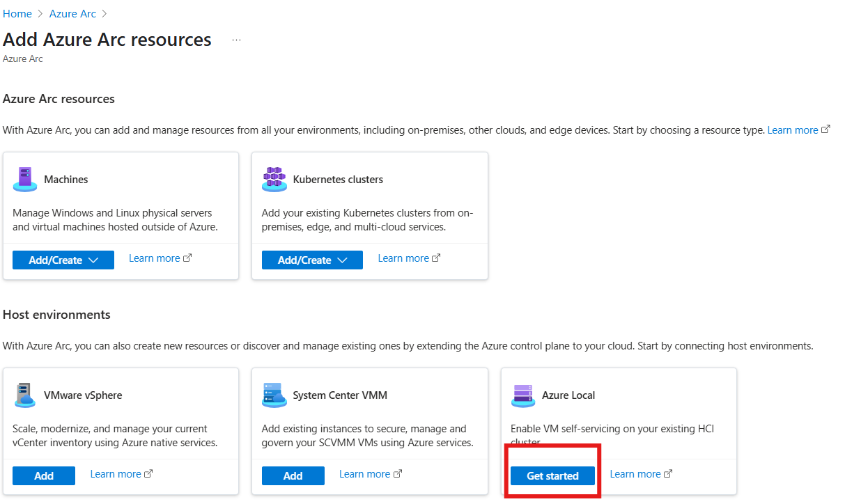
Task: Click the 'Manage Windows and Linux physical servers' description
Action: point(115,220)
